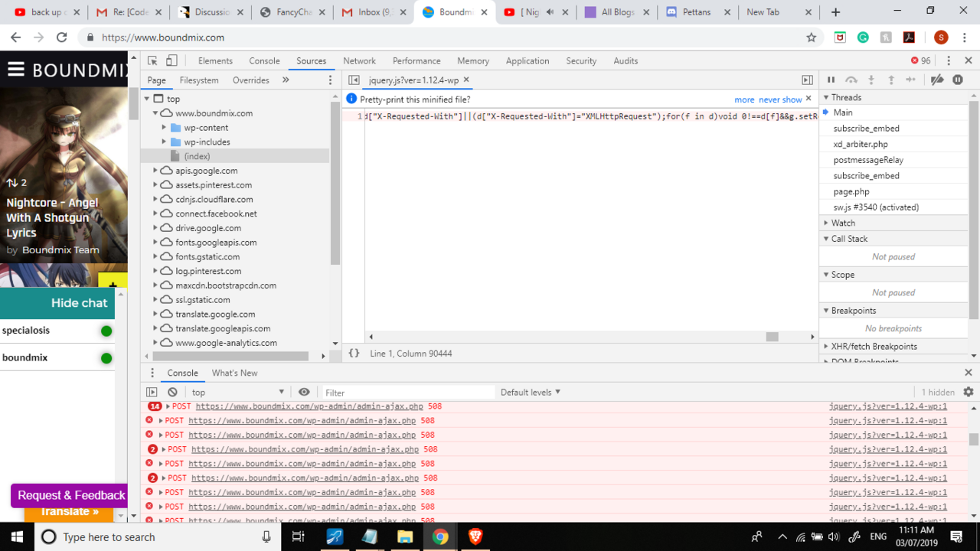The width and height of the screenshot is (980, 551).
Task: Clear the console with the clear icon
Action: [171, 392]
